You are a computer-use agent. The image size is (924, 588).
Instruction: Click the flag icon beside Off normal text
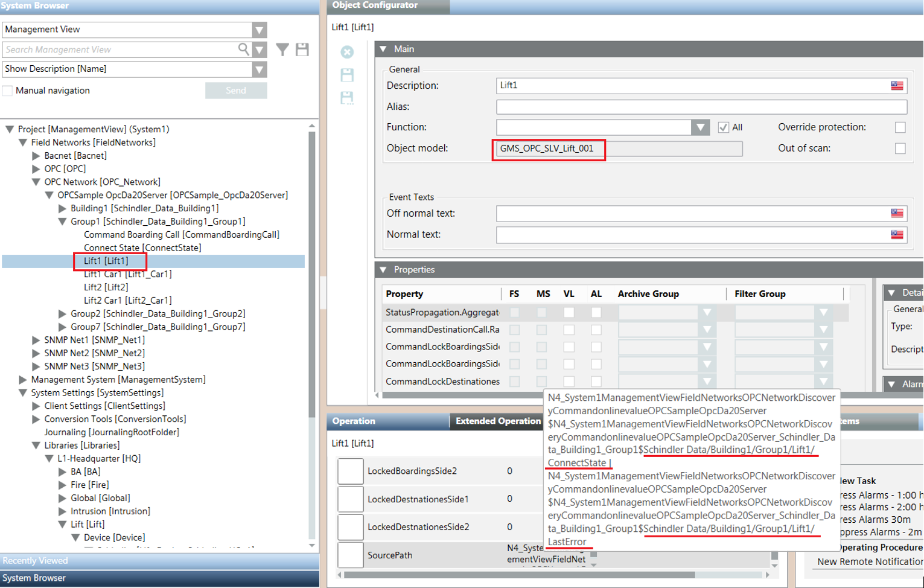click(x=897, y=214)
